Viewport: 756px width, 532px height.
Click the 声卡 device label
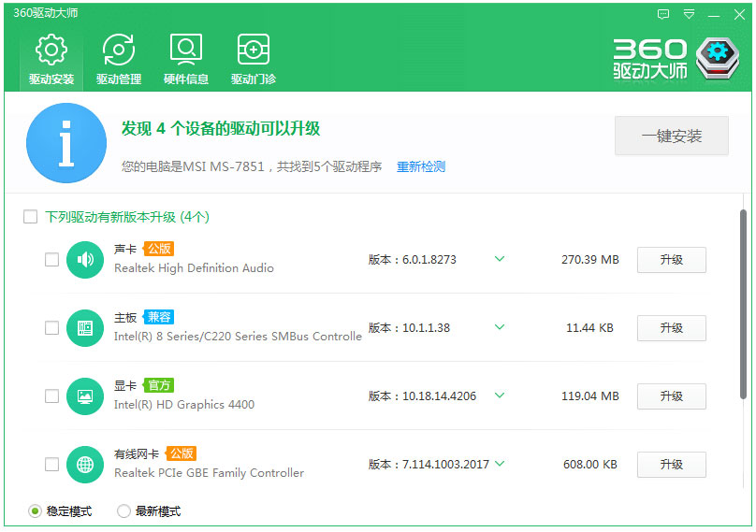tap(125, 249)
